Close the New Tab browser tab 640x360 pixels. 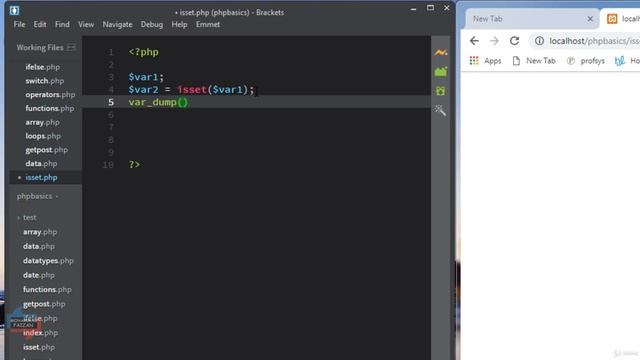[x=590, y=19]
